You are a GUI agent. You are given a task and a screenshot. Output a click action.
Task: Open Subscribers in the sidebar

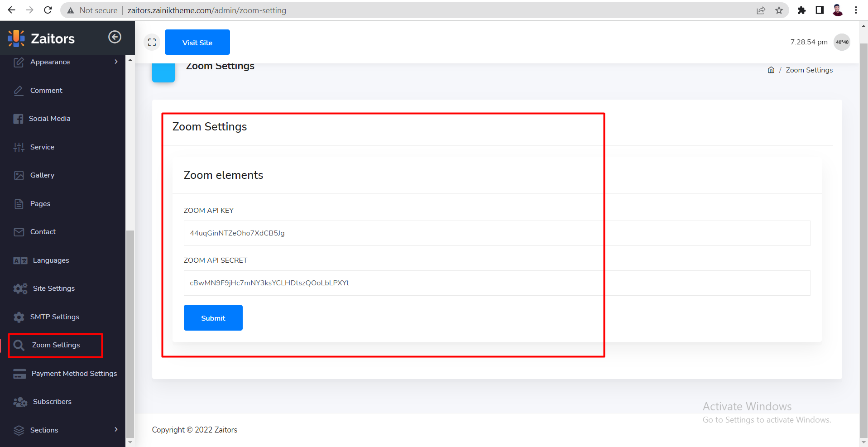(x=52, y=402)
